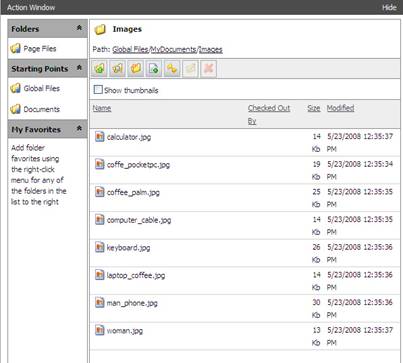This screenshot has width=403, height=363.
Task: Click the faded pale toolbar icon beside red X
Action: click(190, 69)
